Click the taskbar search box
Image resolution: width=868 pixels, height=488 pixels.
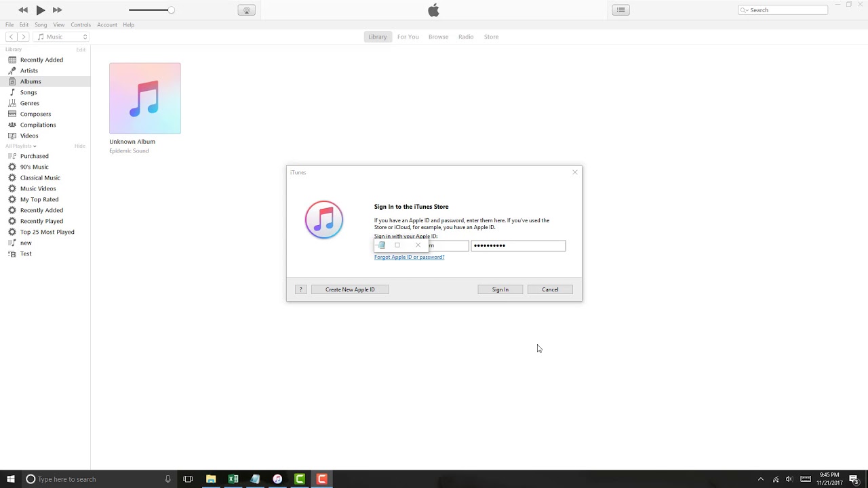[x=98, y=479]
